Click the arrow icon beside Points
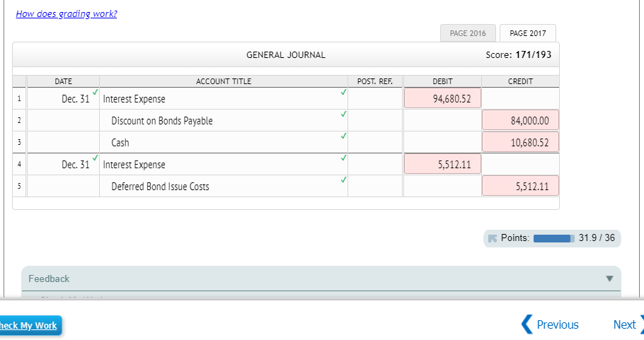Viewport: 644px width, 340px height. [x=493, y=238]
